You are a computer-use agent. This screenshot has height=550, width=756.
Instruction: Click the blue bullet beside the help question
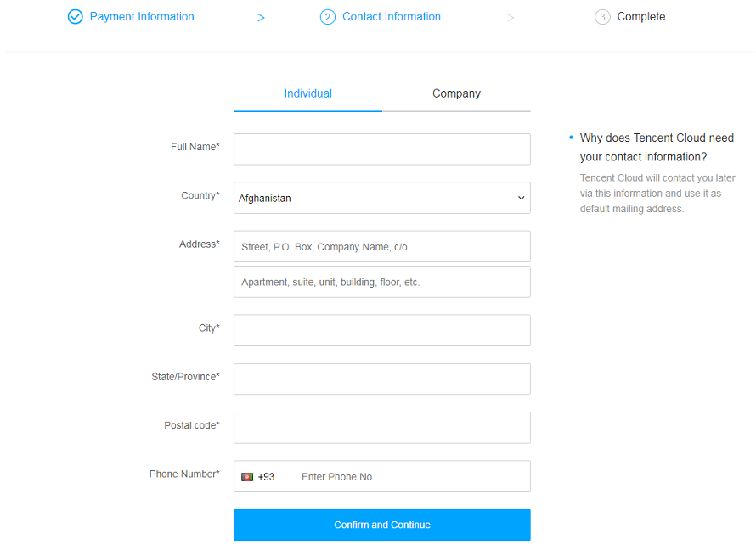coord(569,137)
